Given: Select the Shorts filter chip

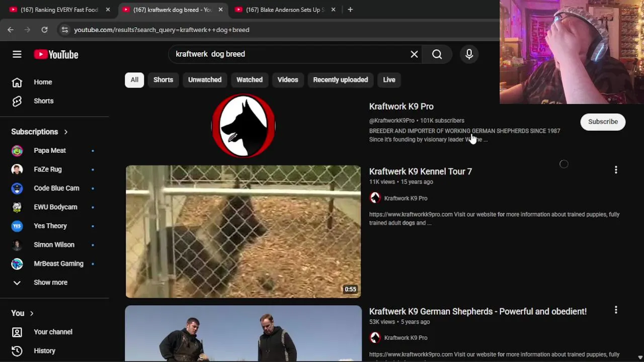Looking at the screenshot, I should point(163,79).
